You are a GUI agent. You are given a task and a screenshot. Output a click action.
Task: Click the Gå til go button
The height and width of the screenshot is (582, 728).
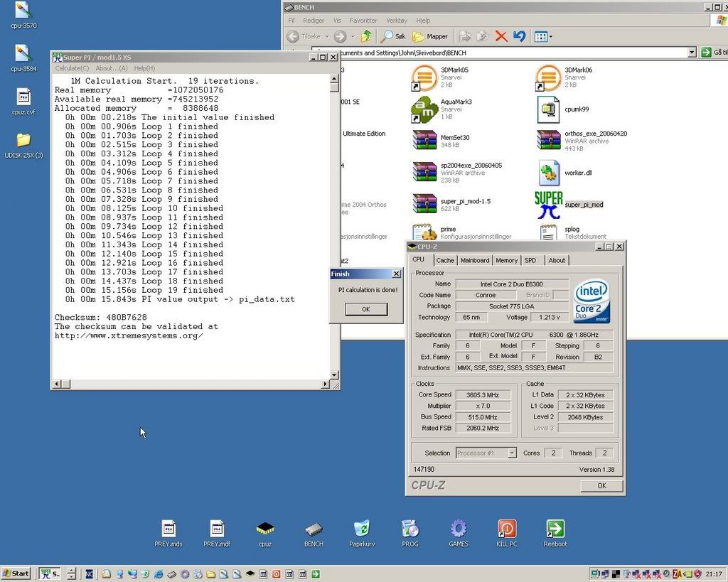pos(714,53)
